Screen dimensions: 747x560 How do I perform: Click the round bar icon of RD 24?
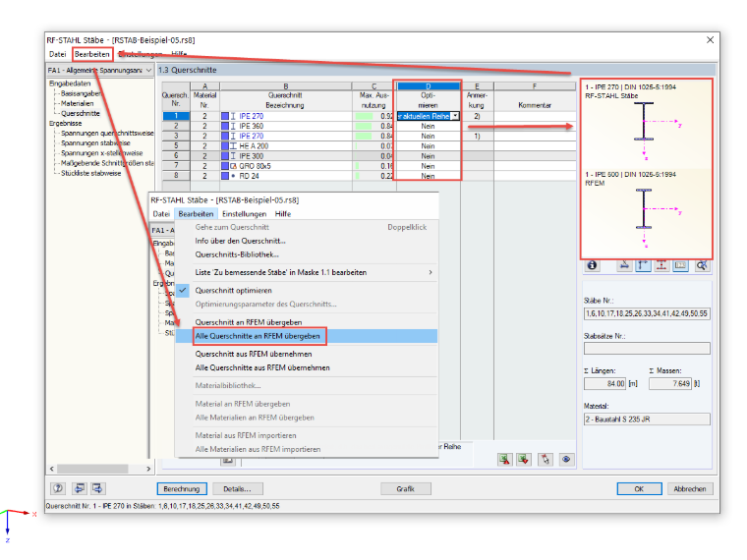(x=233, y=176)
